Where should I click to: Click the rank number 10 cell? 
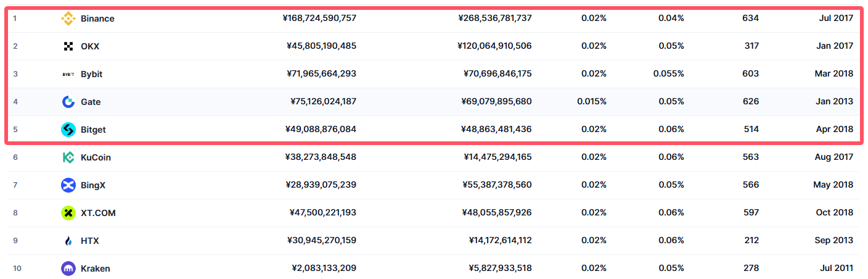coord(17,269)
